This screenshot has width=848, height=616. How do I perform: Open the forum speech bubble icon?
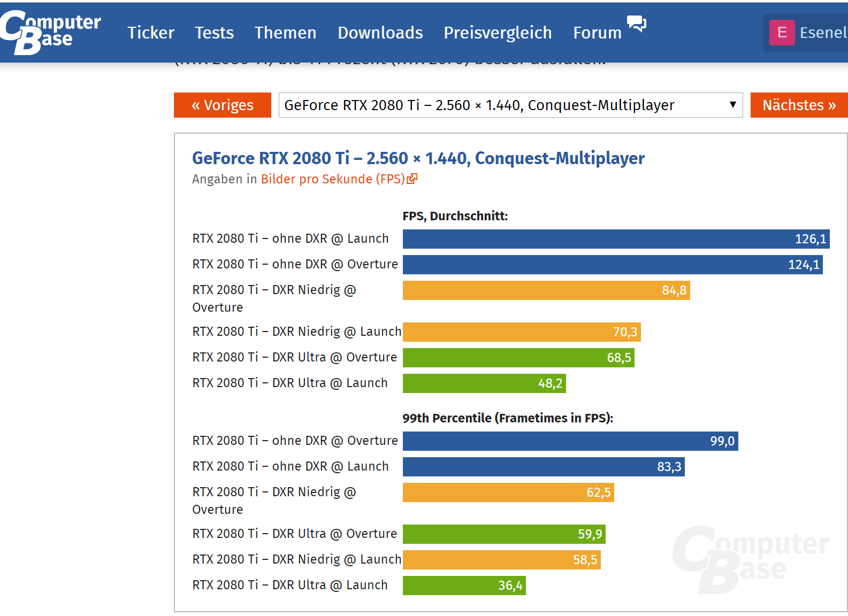click(637, 24)
